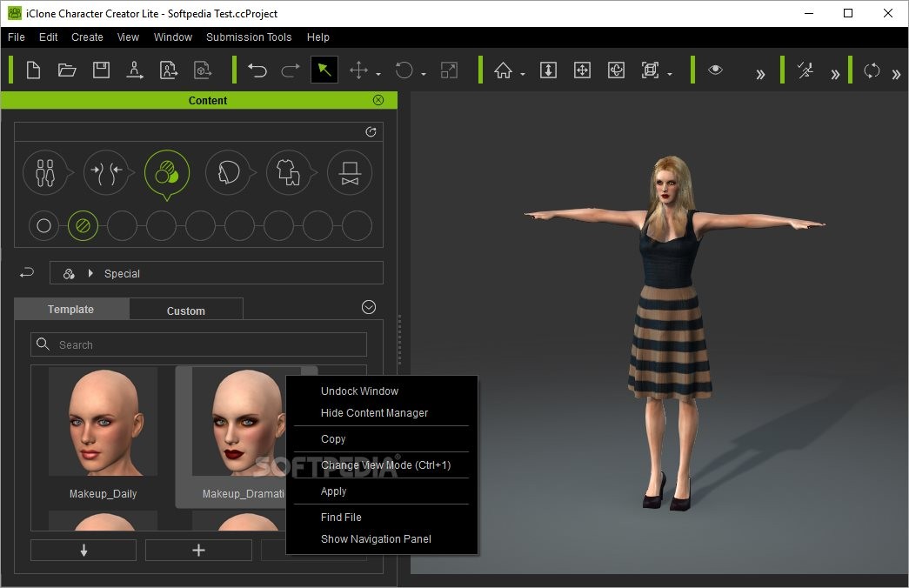
Task: Click the vertical fit view icon
Action: (x=548, y=70)
